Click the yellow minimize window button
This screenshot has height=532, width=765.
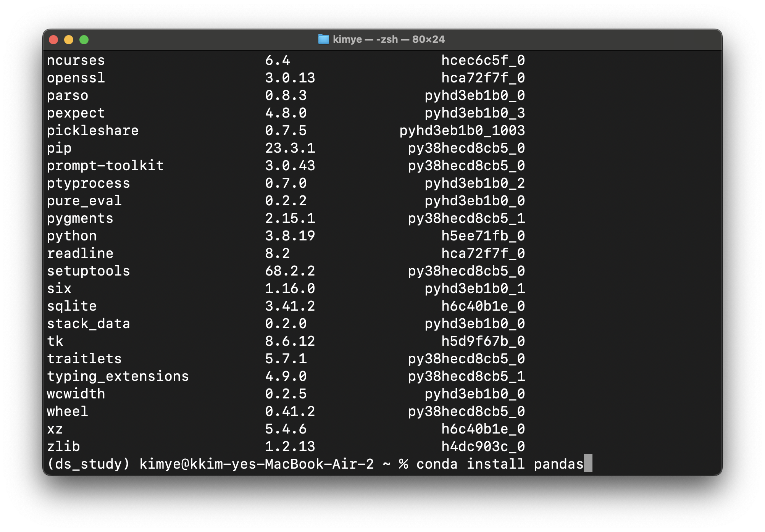pyautogui.click(x=69, y=40)
